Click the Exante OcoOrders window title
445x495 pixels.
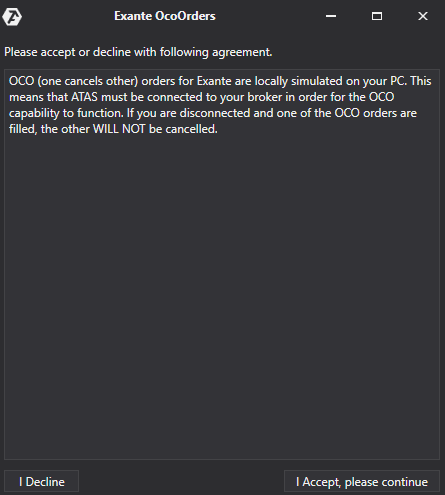click(165, 16)
